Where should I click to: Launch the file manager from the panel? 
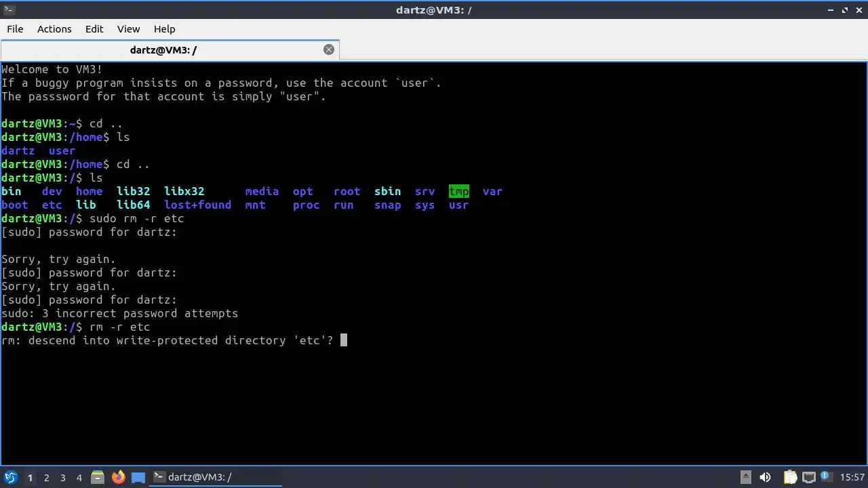(98, 477)
